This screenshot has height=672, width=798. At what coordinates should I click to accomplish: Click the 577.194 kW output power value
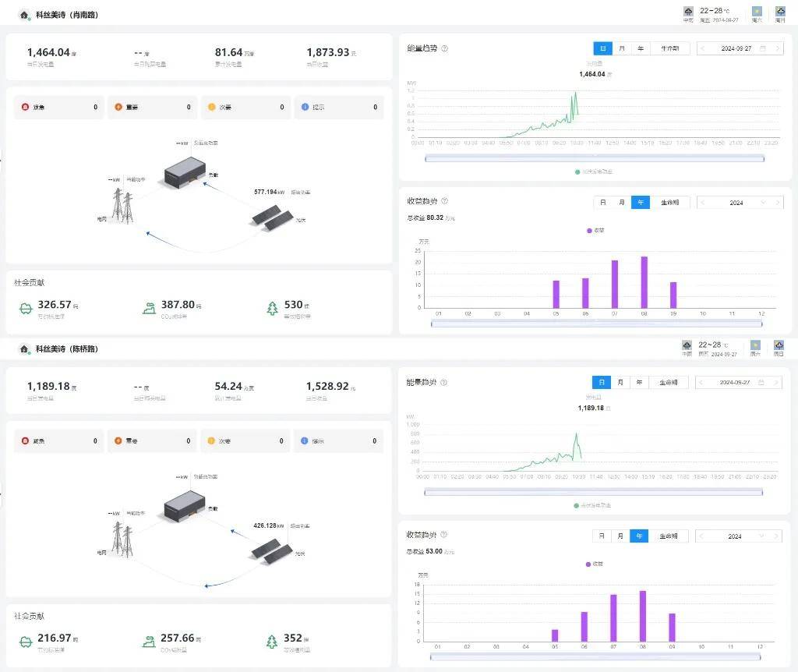(x=269, y=192)
